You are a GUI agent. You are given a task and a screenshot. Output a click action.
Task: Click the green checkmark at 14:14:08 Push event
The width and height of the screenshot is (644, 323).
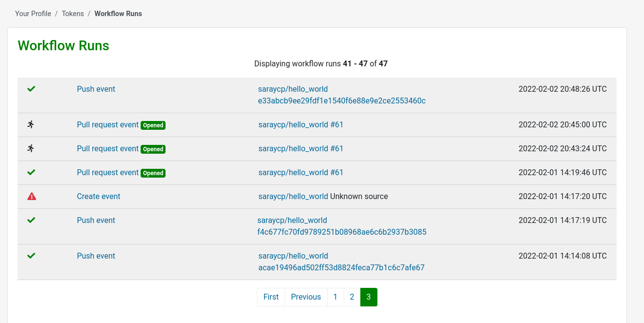31,256
